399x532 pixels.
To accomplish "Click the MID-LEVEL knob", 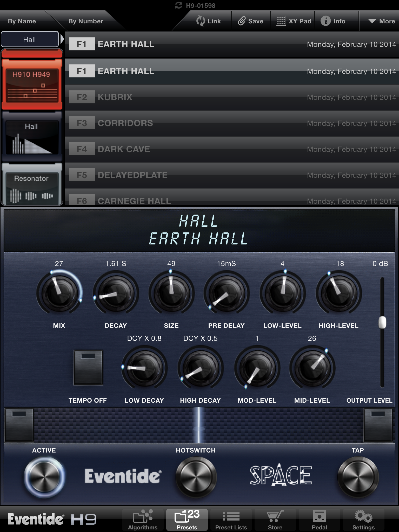I will pyautogui.click(x=312, y=368).
